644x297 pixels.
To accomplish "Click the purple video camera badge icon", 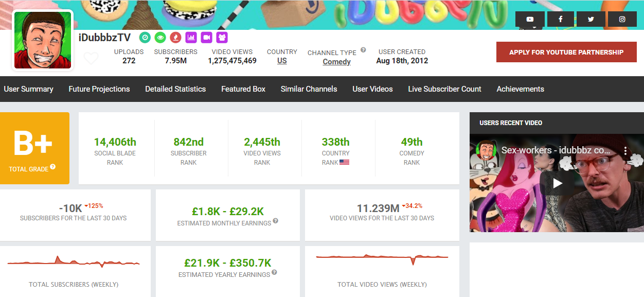I will coord(207,37).
